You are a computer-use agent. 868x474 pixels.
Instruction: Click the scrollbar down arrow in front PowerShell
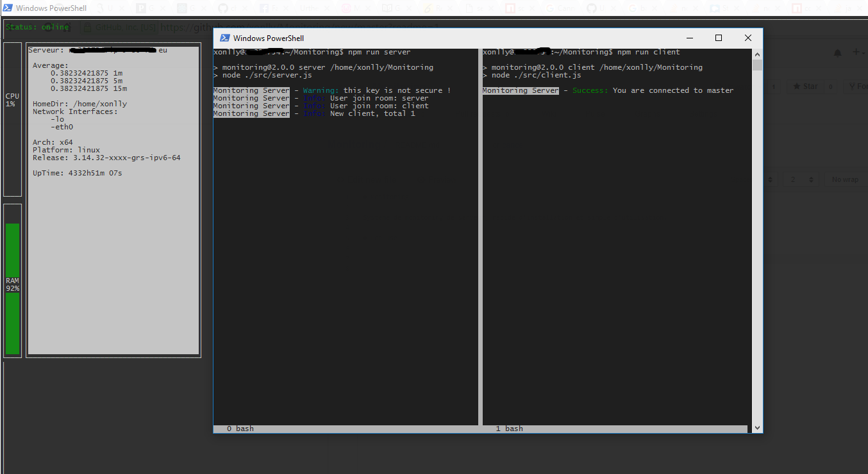(x=757, y=428)
